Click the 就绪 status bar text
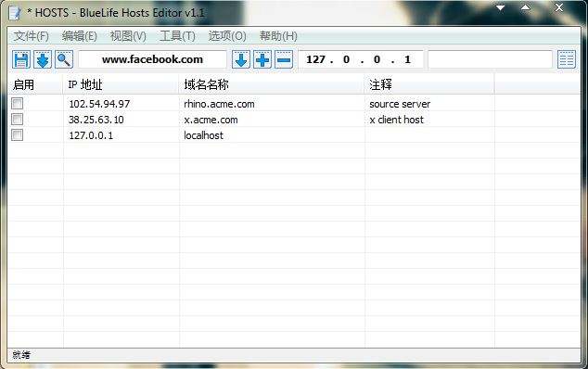588x369 pixels. click(21, 354)
